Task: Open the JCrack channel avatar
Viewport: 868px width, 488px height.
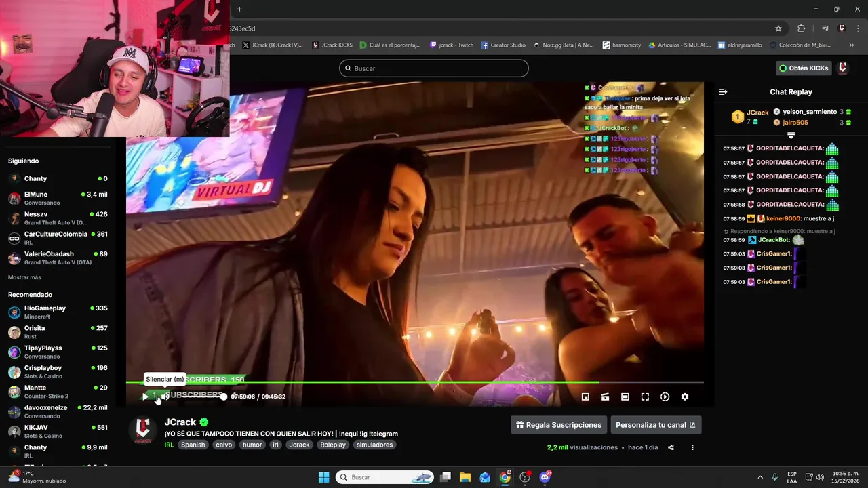Action: [142, 429]
